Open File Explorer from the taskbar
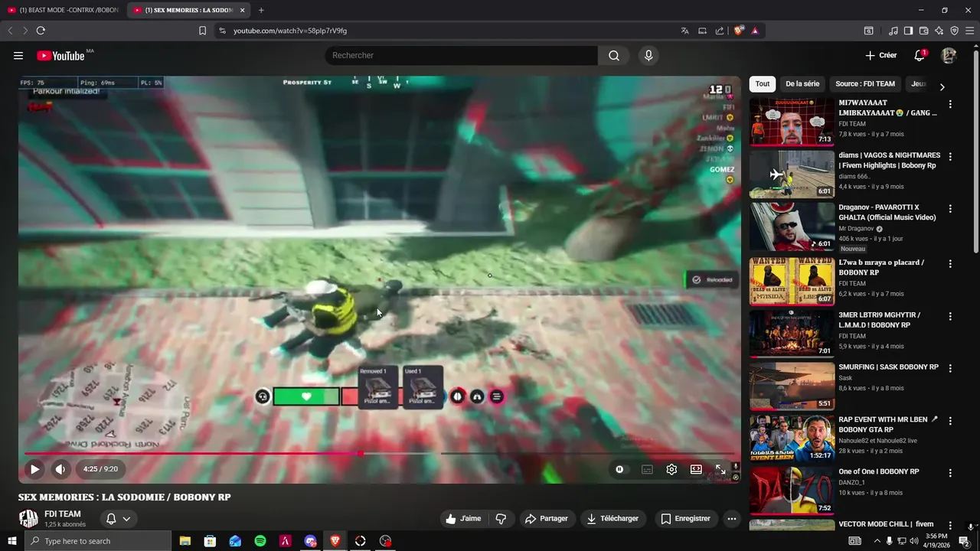Image resolution: width=980 pixels, height=551 pixels. 185,541
